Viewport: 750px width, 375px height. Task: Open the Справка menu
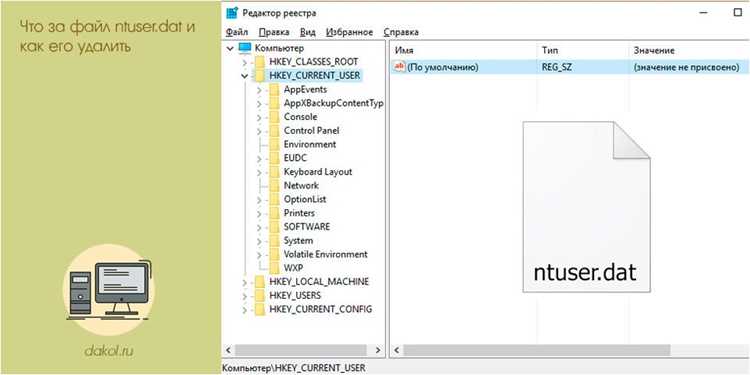(401, 32)
